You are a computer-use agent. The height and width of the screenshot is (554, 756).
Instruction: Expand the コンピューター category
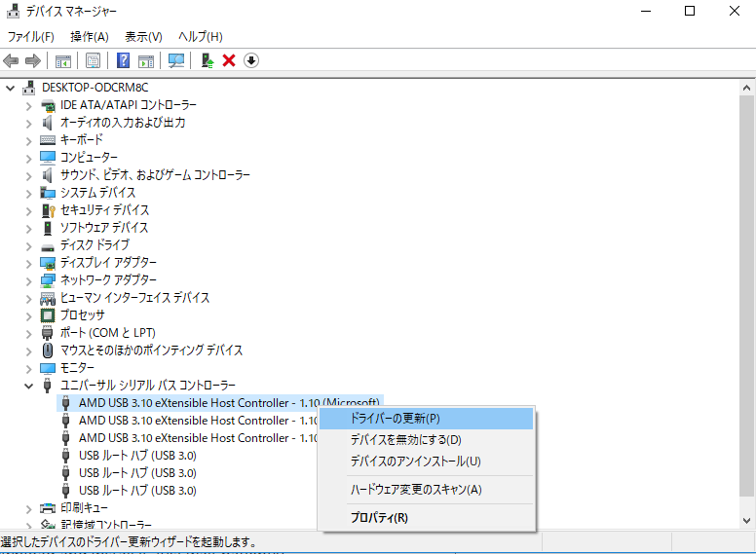pos(29,159)
